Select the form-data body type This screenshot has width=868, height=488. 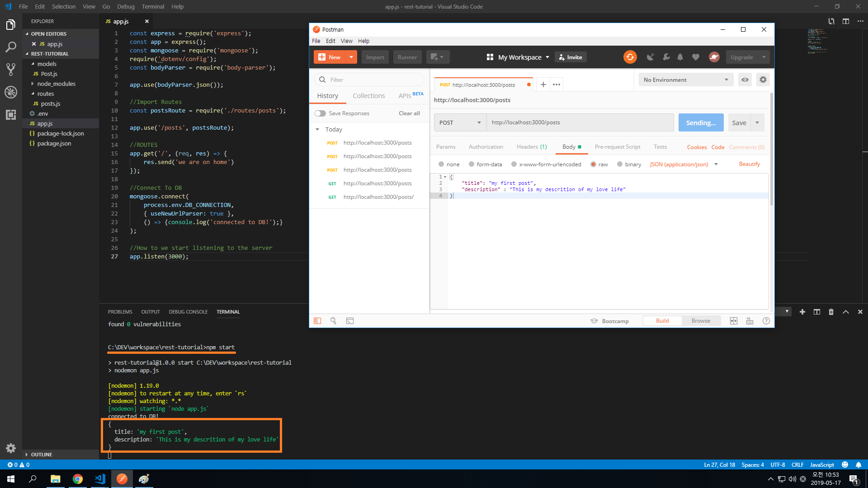coord(472,164)
